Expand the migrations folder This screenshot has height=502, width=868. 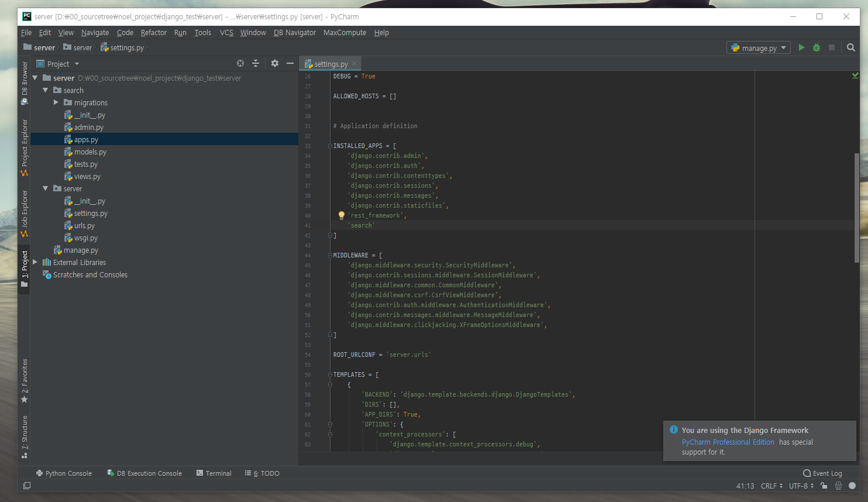pyautogui.click(x=56, y=102)
